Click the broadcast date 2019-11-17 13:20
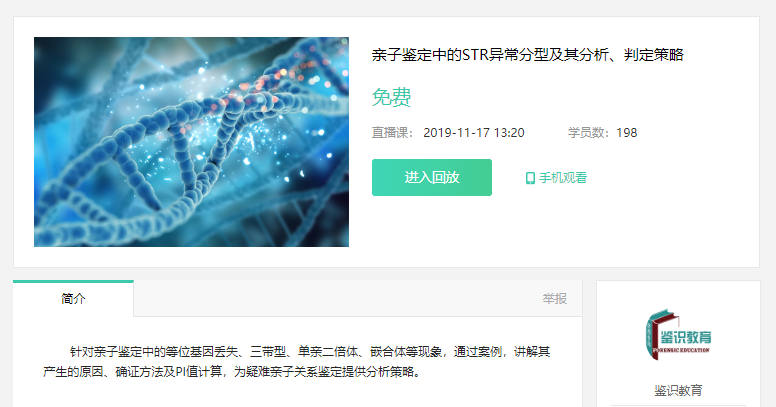The width and height of the screenshot is (776, 407). 474,133
